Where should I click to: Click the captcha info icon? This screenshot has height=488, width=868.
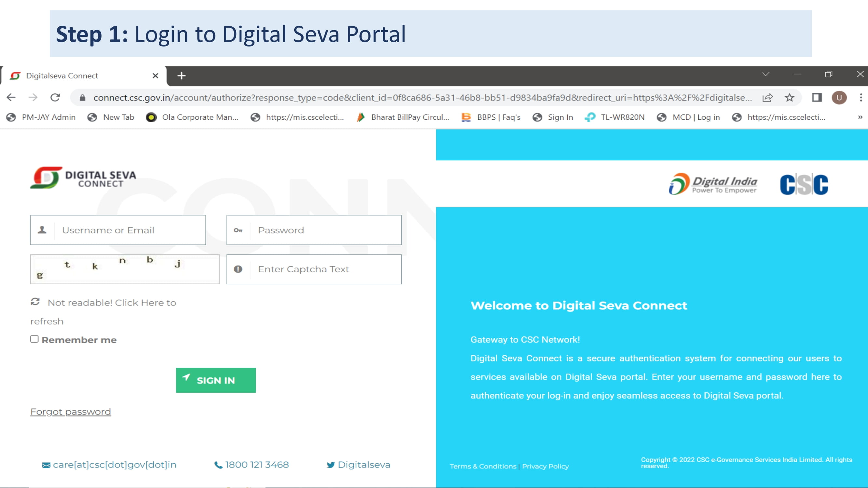click(x=238, y=269)
